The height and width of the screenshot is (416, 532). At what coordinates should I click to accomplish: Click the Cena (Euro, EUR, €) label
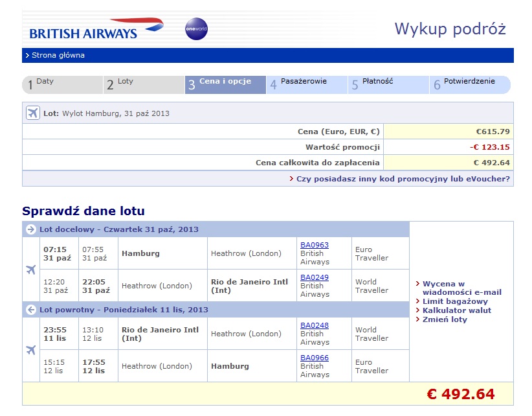[338, 132]
